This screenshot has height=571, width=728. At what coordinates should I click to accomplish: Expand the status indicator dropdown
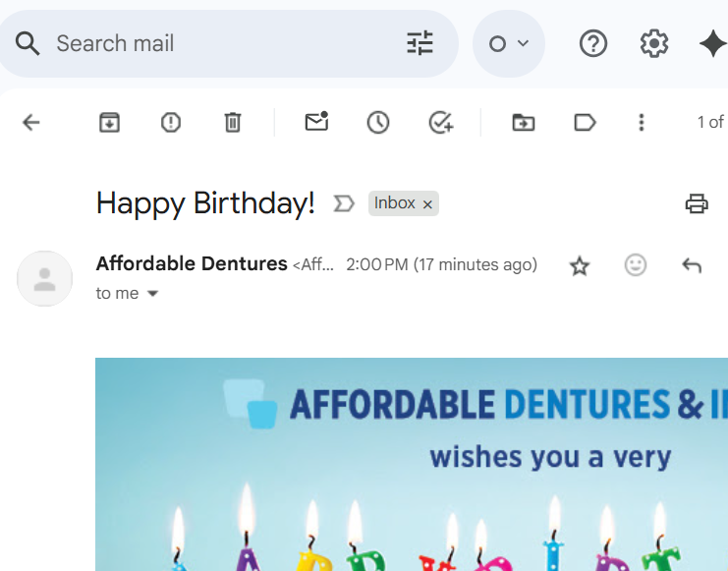[x=508, y=43]
